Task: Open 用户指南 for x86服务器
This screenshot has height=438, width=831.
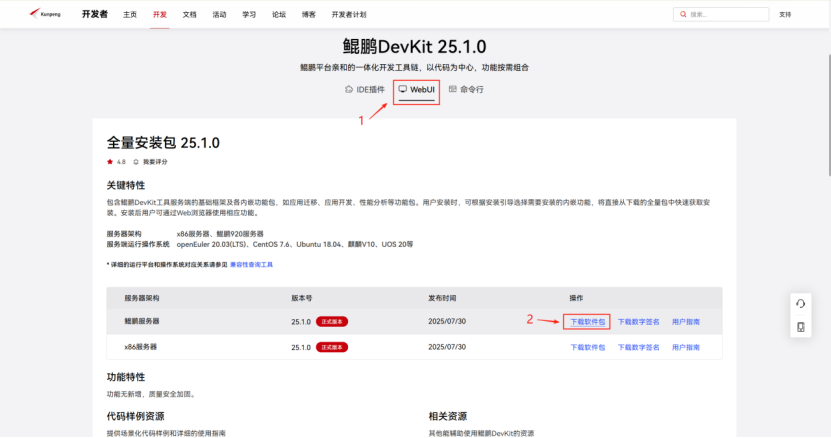Action: pos(686,347)
